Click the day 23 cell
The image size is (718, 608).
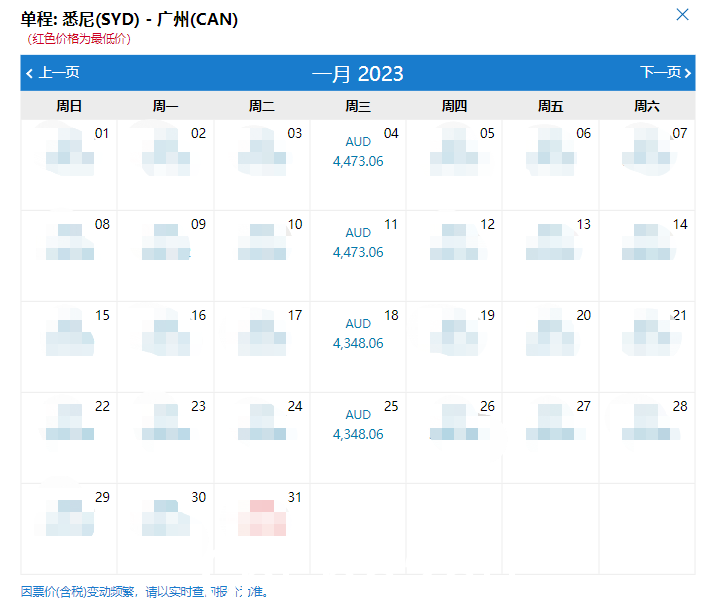pos(166,438)
